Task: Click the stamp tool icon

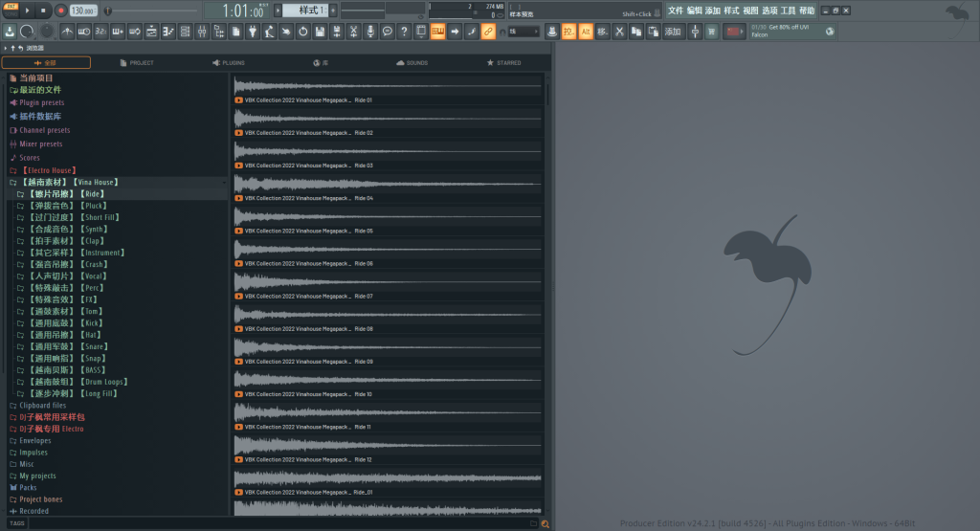Action: 552,32
